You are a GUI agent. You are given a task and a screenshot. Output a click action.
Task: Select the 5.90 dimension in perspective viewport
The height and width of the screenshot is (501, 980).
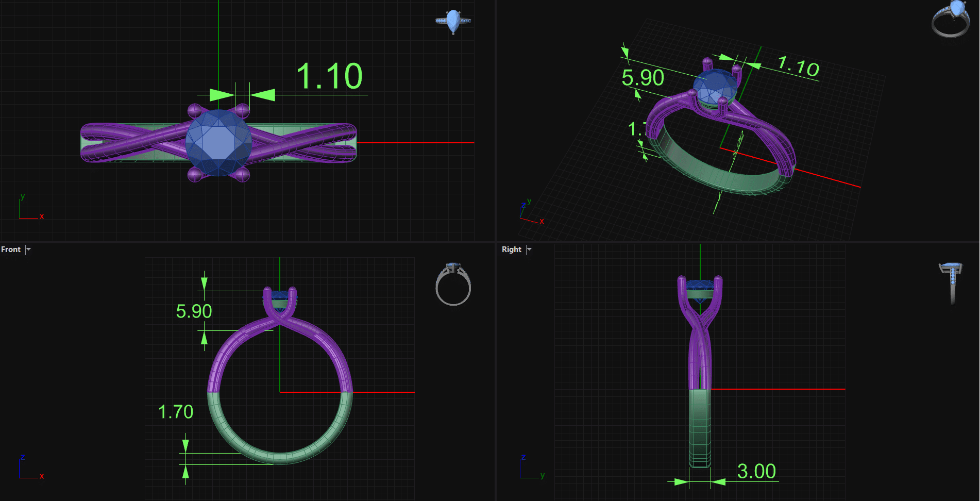[643, 78]
